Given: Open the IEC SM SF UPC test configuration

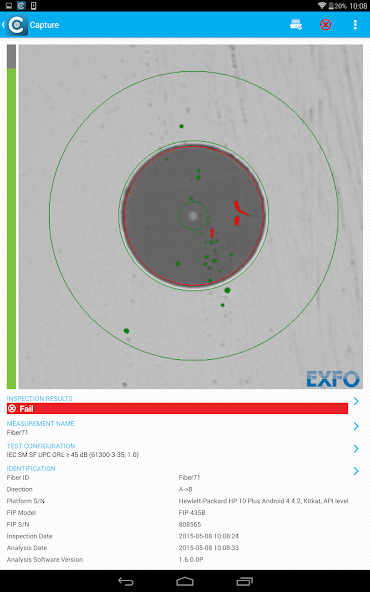Looking at the screenshot, I should pyautogui.click(x=72, y=455).
